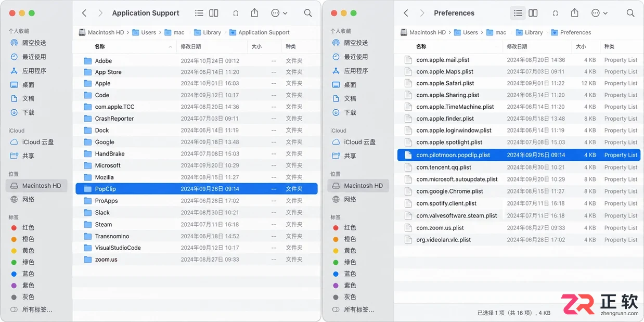Screen dimensions: 644x322
Task: Click forward arrow in Application Support window
Action: 100,13
